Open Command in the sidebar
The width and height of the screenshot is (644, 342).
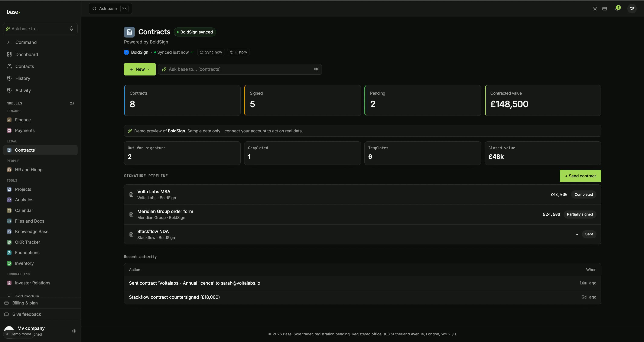click(40, 42)
